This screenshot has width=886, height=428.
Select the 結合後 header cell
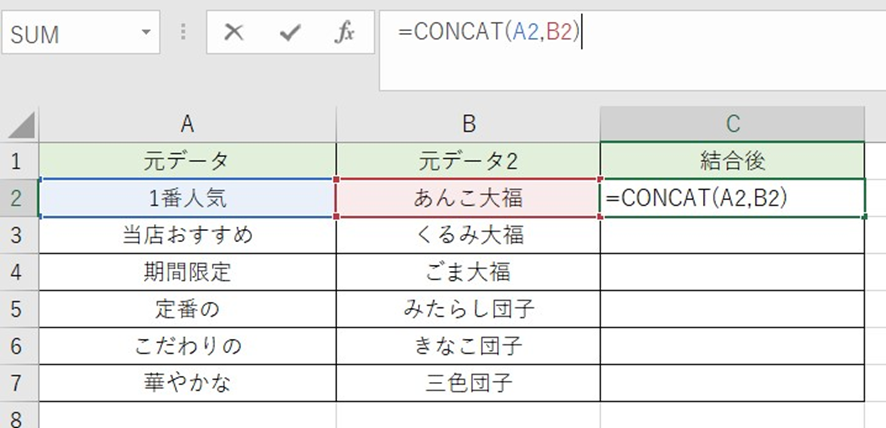(x=732, y=160)
